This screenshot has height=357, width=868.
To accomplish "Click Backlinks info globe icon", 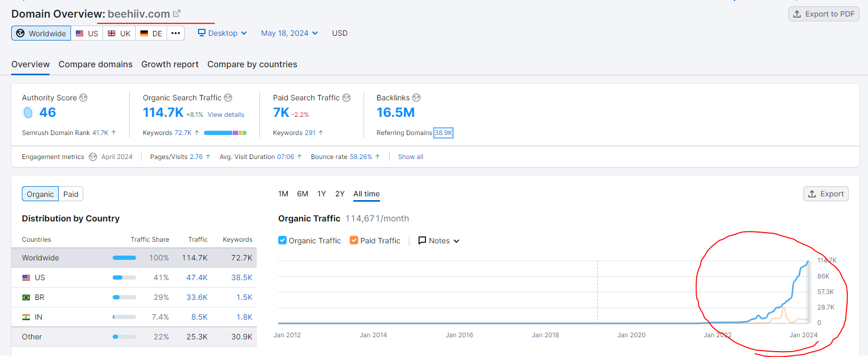I will 416,98.
